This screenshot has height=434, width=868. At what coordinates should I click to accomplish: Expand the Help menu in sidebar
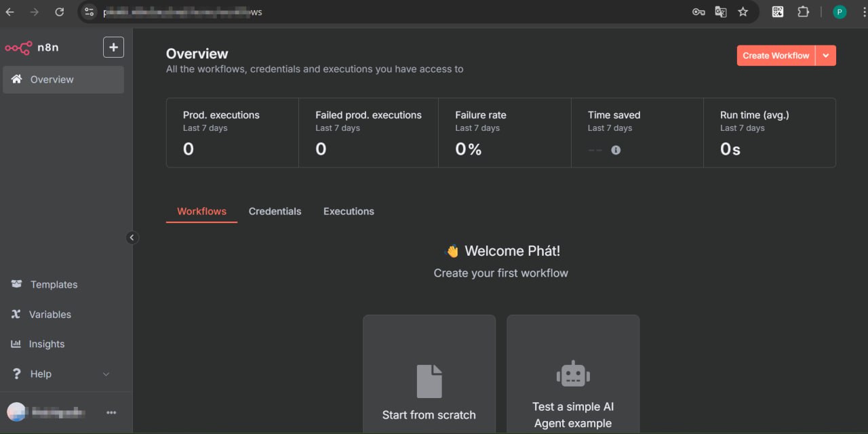[105, 374]
